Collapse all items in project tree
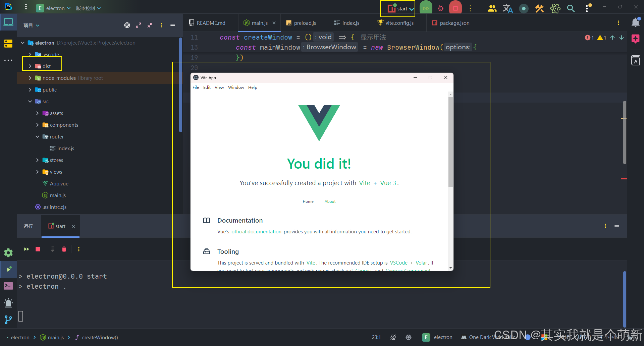The height and width of the screenshot is (346, 644). click(x=150, y=25)
